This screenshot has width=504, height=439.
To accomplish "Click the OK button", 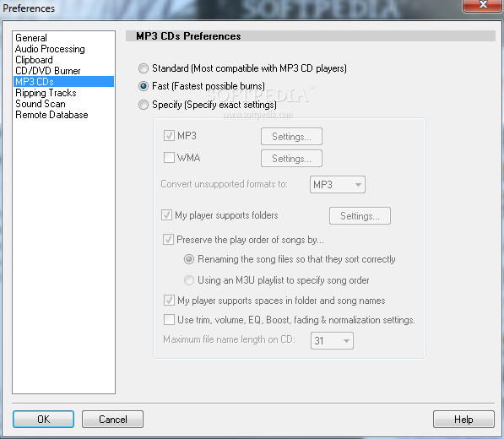I will click(43, 419).
